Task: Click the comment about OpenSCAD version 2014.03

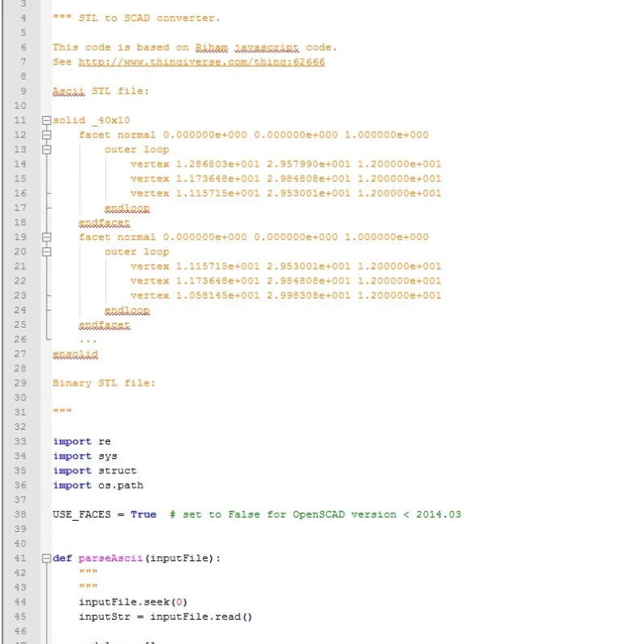Action: coord(316,514)
